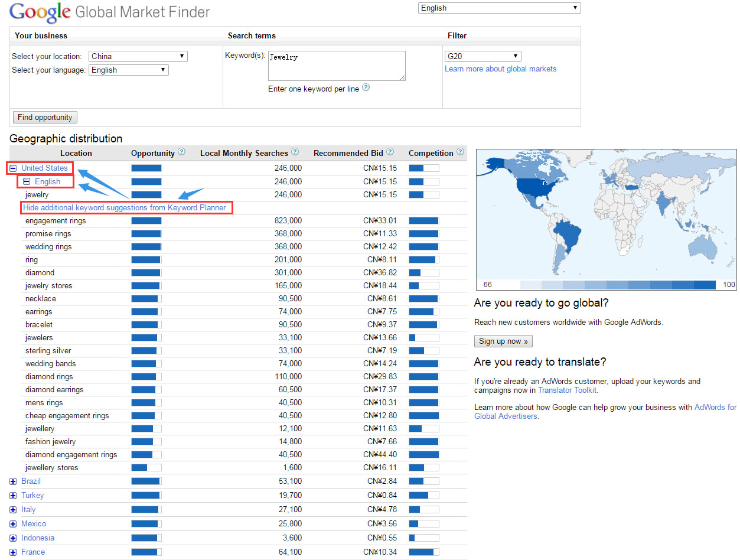The width and height of the screenshot is (740, 560).
Task: Select the 'fashion jewelry' keyword
Action: [51, 441]
